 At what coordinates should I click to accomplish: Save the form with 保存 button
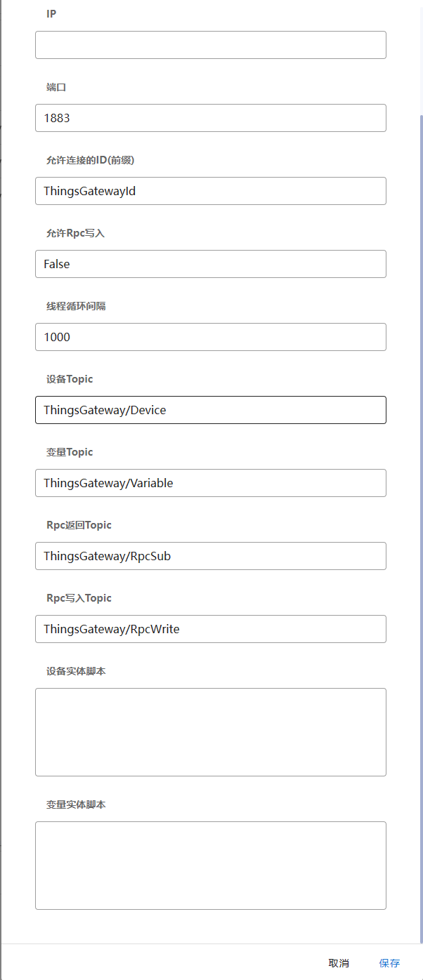389,963
